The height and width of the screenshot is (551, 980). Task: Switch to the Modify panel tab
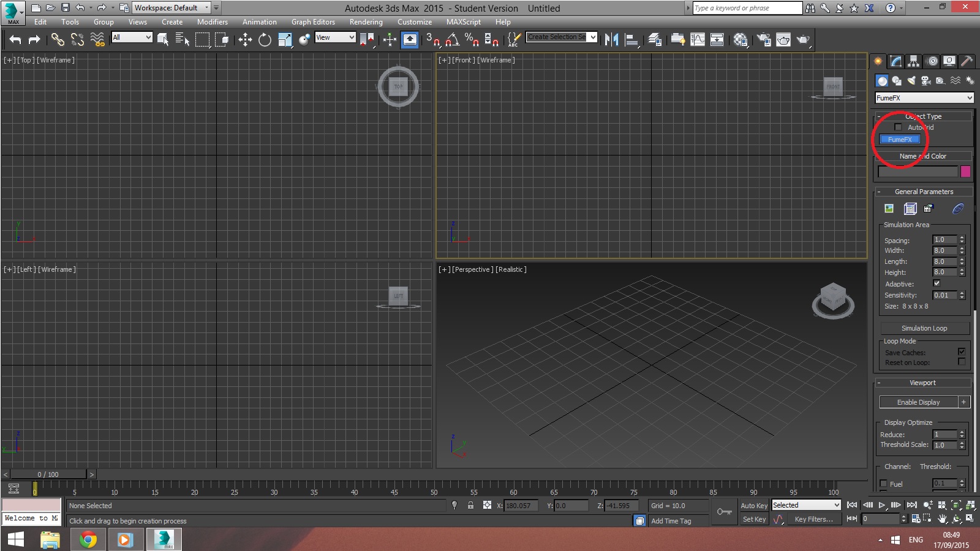tap(896, 61)
